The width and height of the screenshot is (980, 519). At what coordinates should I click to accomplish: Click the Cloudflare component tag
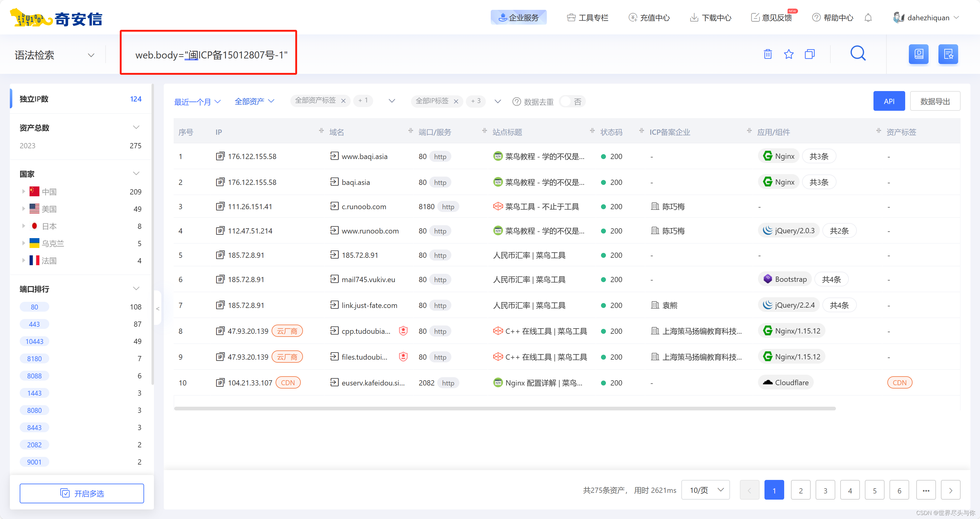click(786, 382)
